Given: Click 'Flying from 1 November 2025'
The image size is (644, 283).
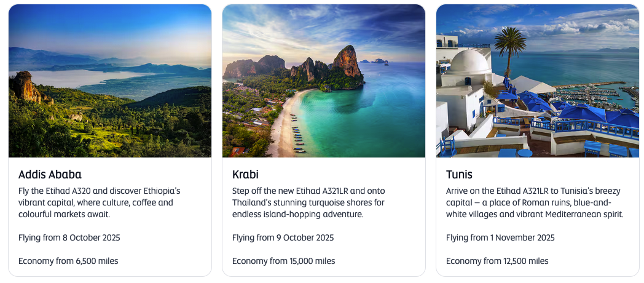Looking at the screenshot, I should pyautogui.click(x=500, y=237).
